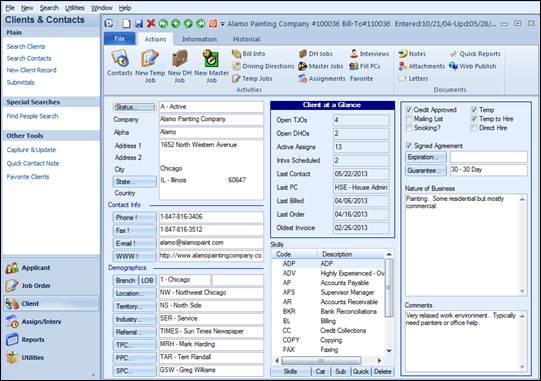Select the BKR Bank Reconciliations skill row

click(x=328, y=311)
